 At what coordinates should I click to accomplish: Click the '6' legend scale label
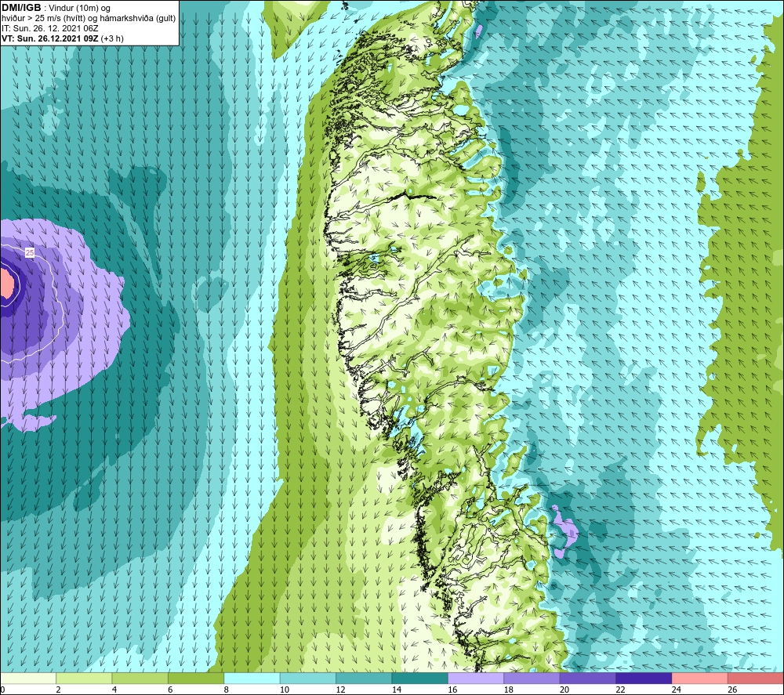[170, 690]
